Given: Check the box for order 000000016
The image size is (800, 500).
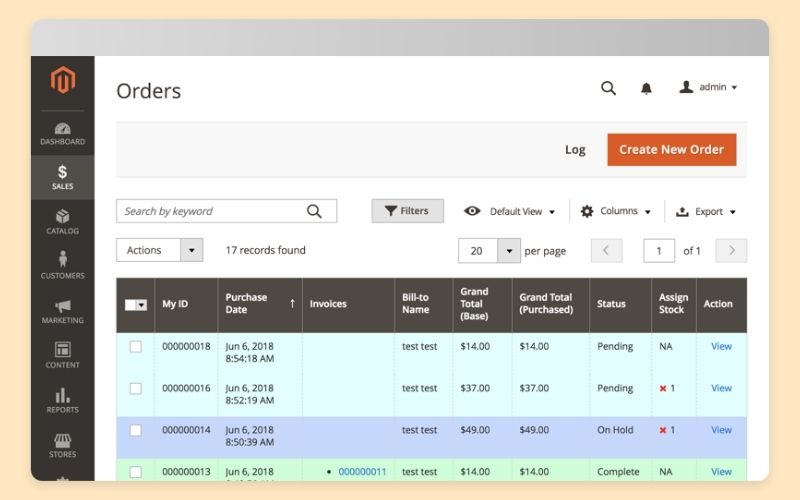Looking at the screenshot, I should (x=136, y=389).
